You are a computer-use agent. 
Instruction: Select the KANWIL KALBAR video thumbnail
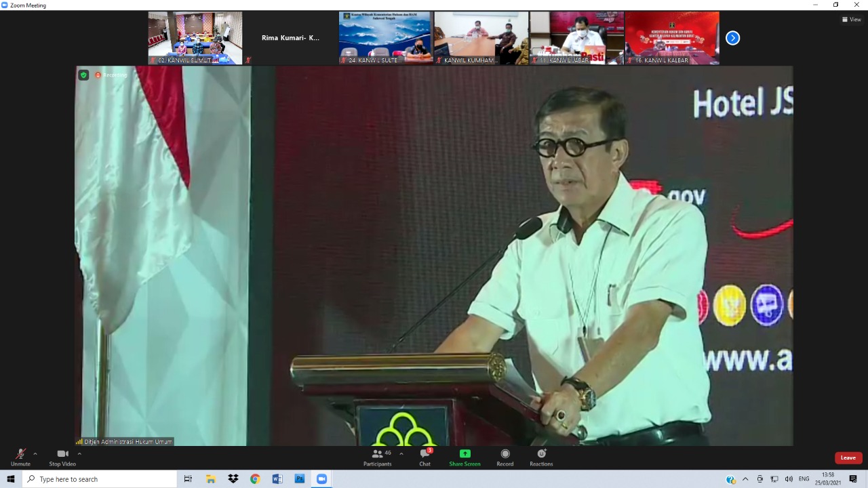coord(671,38)
